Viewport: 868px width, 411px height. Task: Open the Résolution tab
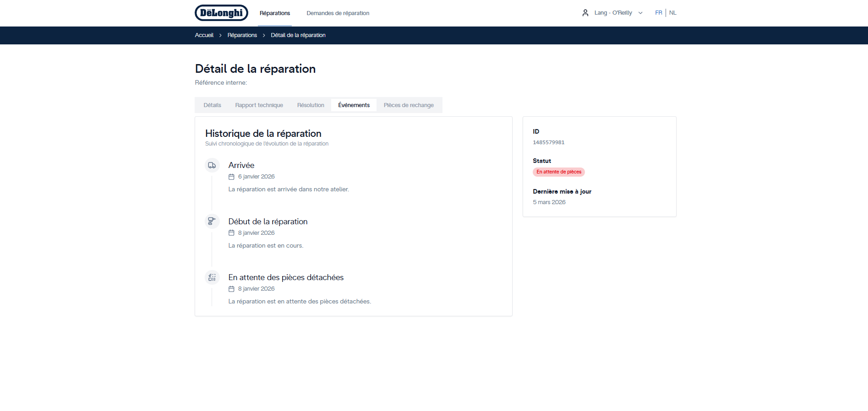coord(311,105)
